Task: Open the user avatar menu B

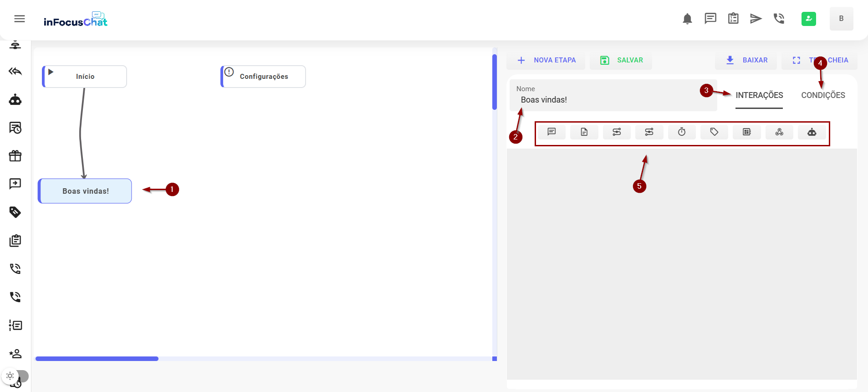Action: [x=841, y=19]
